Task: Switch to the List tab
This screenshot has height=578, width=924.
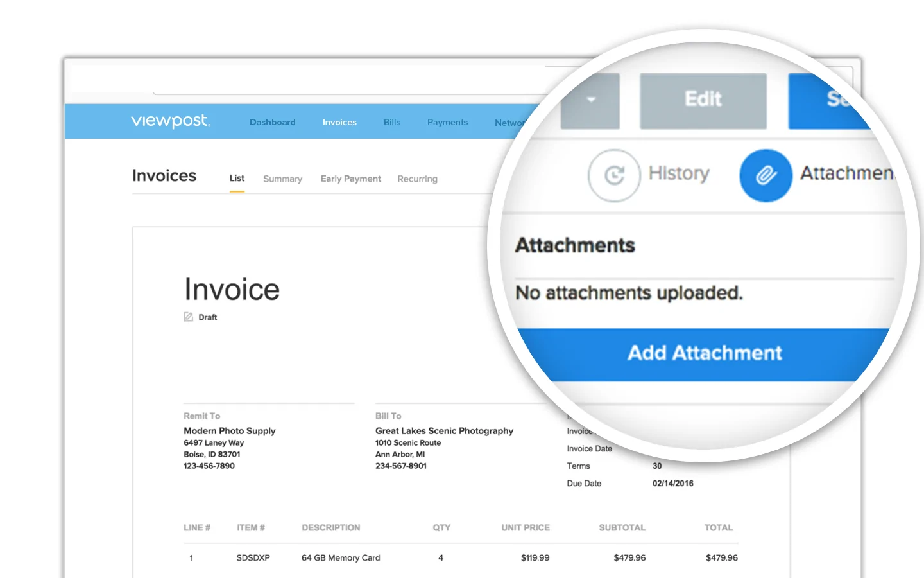Action: 237,179
